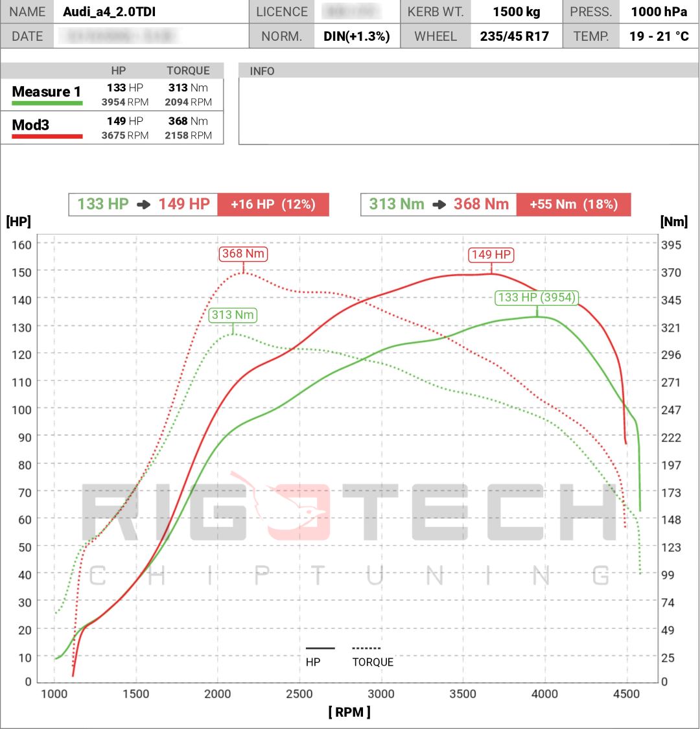Click the 313 Nm peak callout on the chart
700x729 pixels.
coord(233,315)
